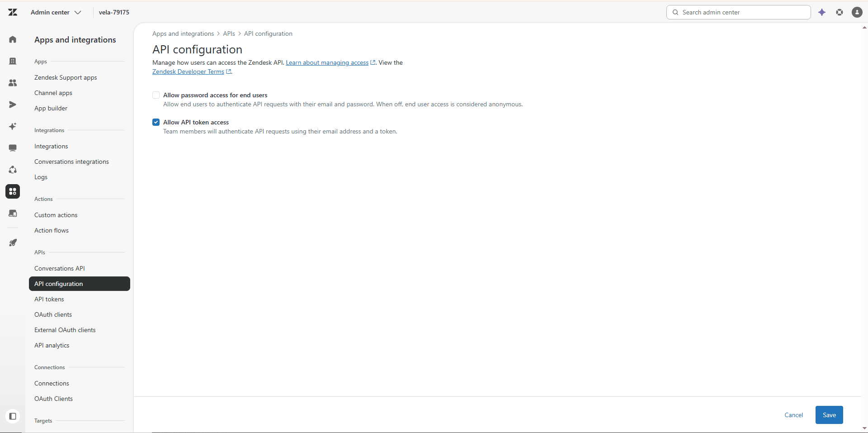Click Apps and integrations breadcrumb
Screen dimensions: 868x433
[183, 33]
